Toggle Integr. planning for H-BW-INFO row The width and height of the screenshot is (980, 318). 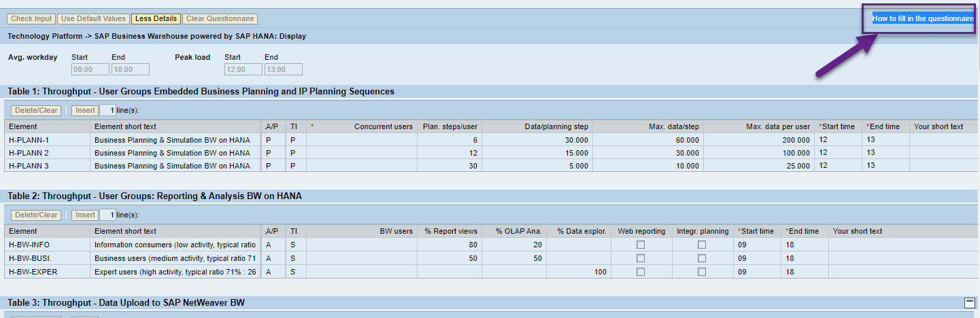[702, 245]
